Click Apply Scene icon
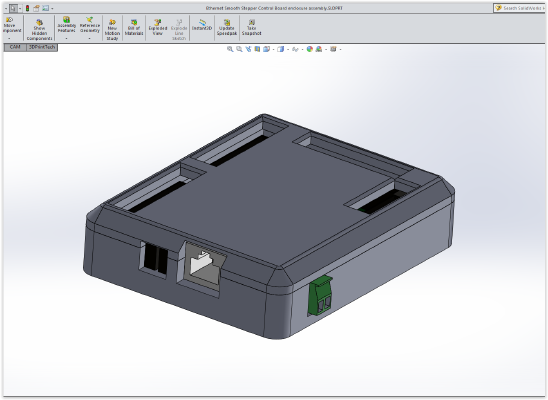This screenshot has height=400, width=548. pos(319,49)
